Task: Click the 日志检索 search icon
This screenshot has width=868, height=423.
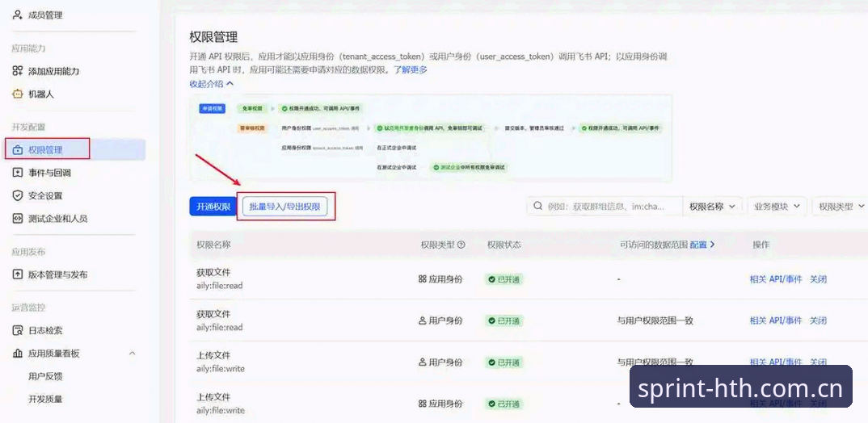Action: click(x=18, y=331)
